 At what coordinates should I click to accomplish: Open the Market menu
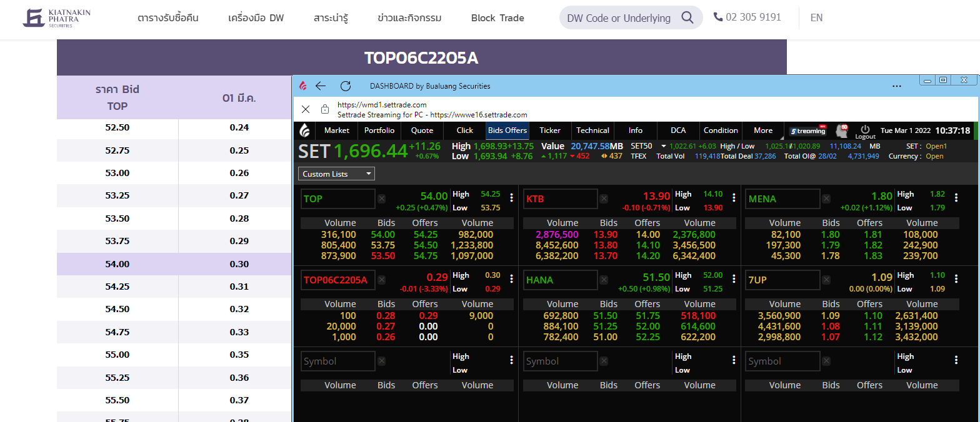(337, 130)
